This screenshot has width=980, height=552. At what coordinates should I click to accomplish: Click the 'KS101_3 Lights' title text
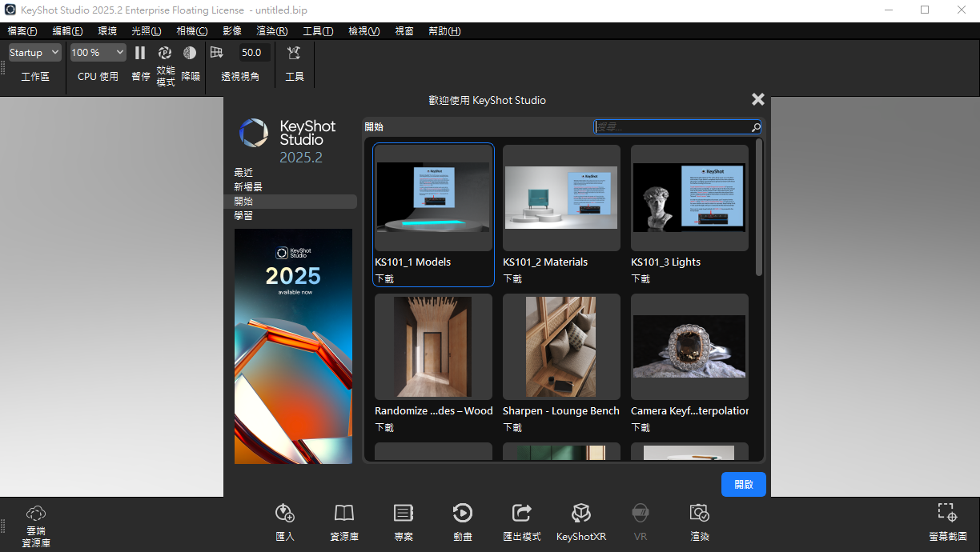[x=666, y=262]
